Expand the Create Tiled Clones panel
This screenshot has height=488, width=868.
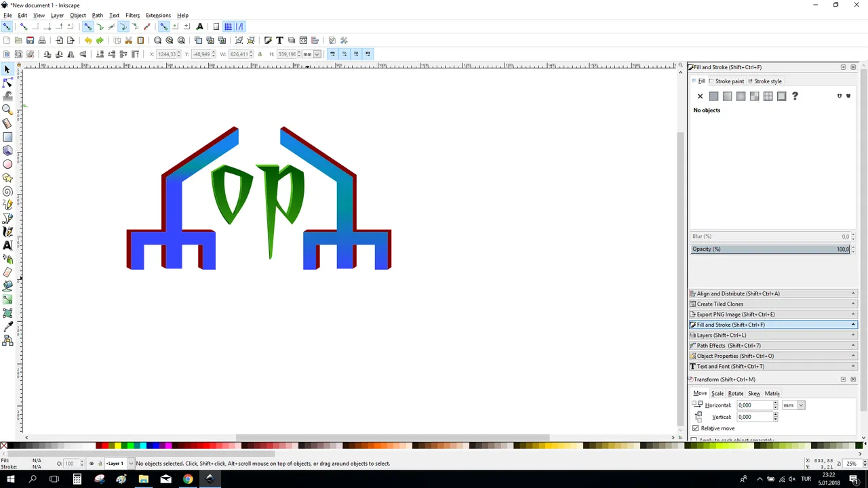tap(773, 304)
